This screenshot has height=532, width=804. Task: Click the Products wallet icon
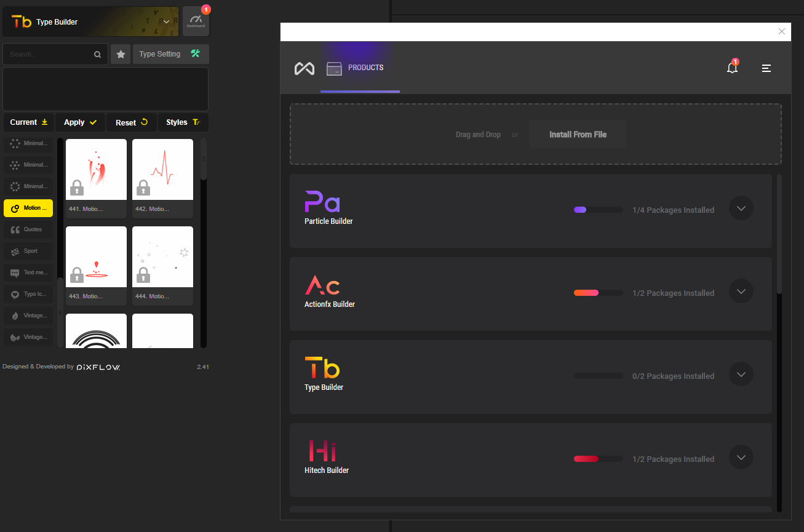point(334,68)
